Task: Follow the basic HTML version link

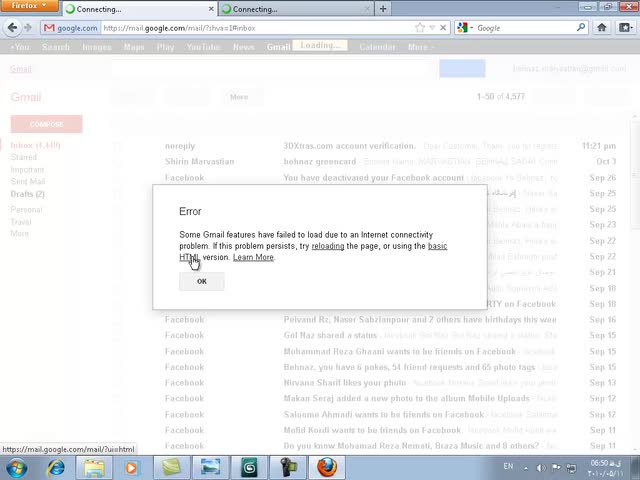Action: 438,246
